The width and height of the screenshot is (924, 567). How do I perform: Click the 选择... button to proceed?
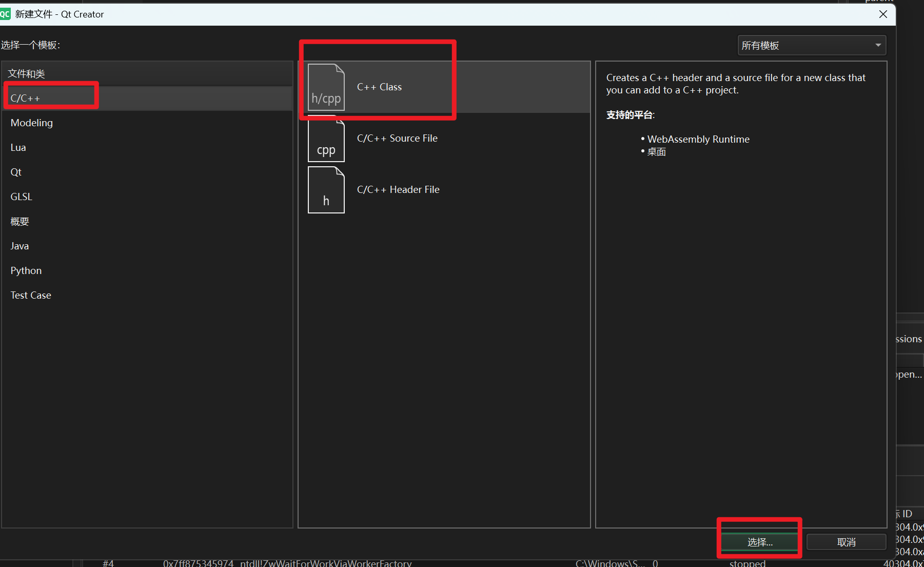(x=760, y=542)
